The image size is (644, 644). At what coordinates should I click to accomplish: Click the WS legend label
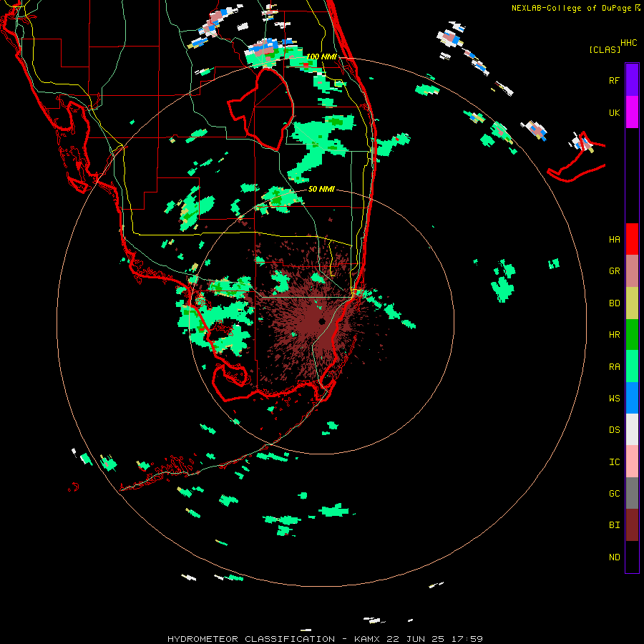point(614,399)
